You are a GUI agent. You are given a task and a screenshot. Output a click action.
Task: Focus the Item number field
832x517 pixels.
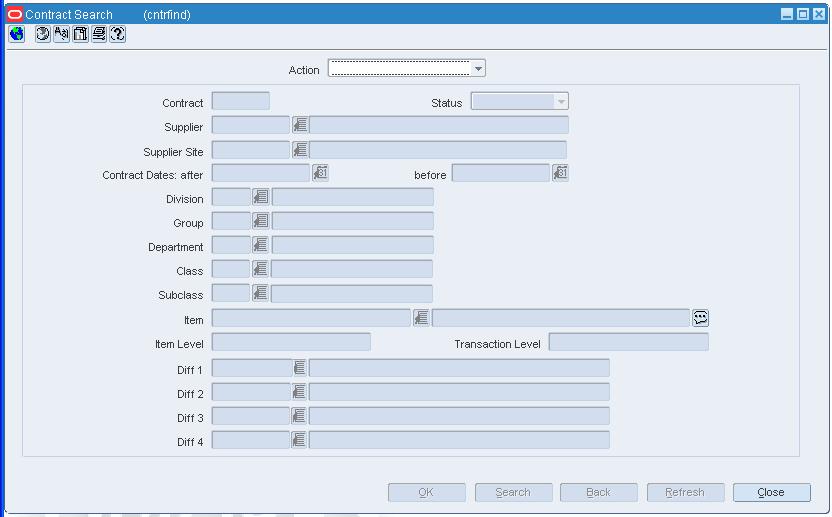311,318
